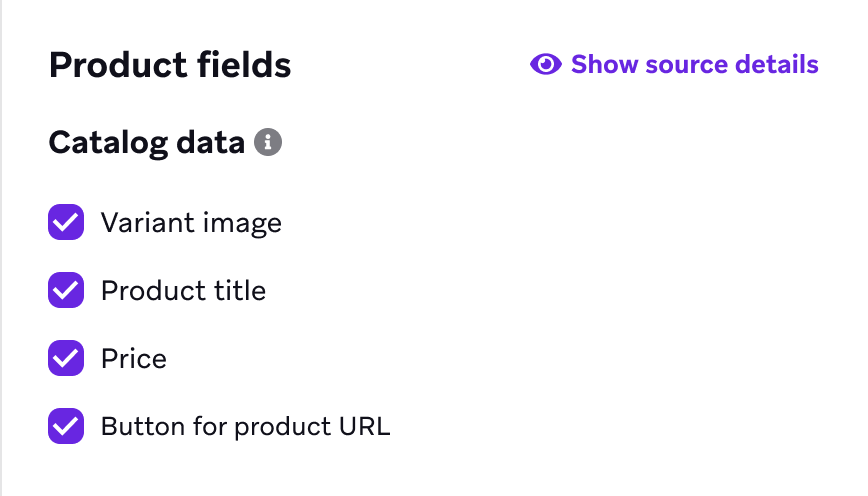Viewport: 868px width, 496px height.
Task: Click the white checkmark beside Product title
Action: pos(66,291)
